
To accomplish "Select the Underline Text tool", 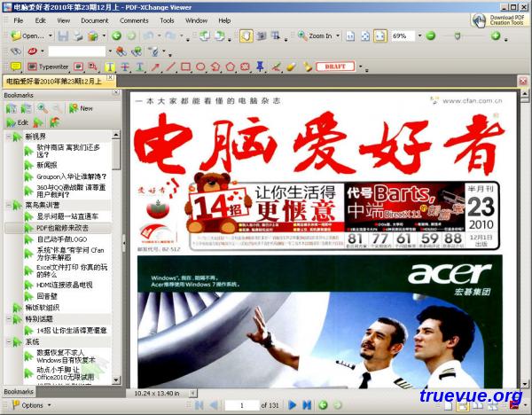I will (140, 67).
